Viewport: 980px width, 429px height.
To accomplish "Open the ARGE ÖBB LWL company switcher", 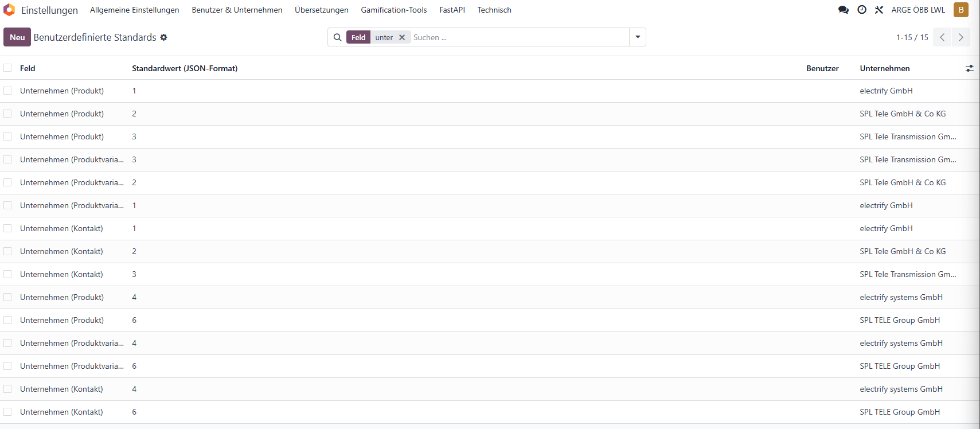I will click(918, 10).
